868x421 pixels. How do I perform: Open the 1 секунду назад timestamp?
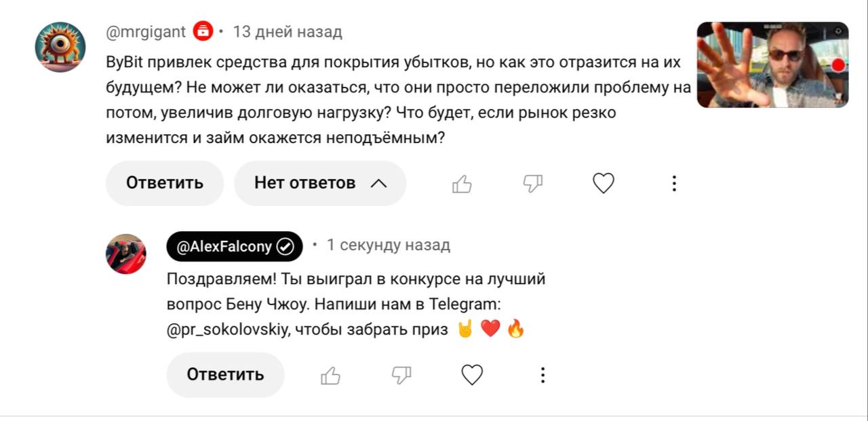point(388,245)
